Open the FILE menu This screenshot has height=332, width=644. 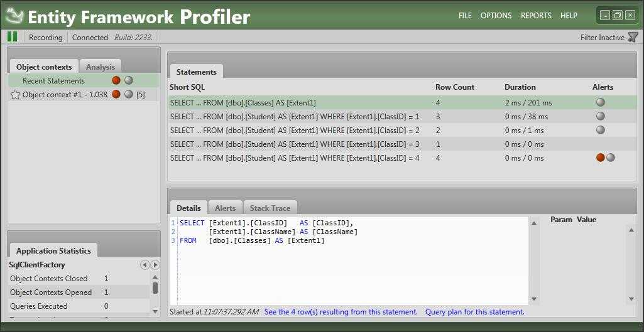tap(465, 16)
